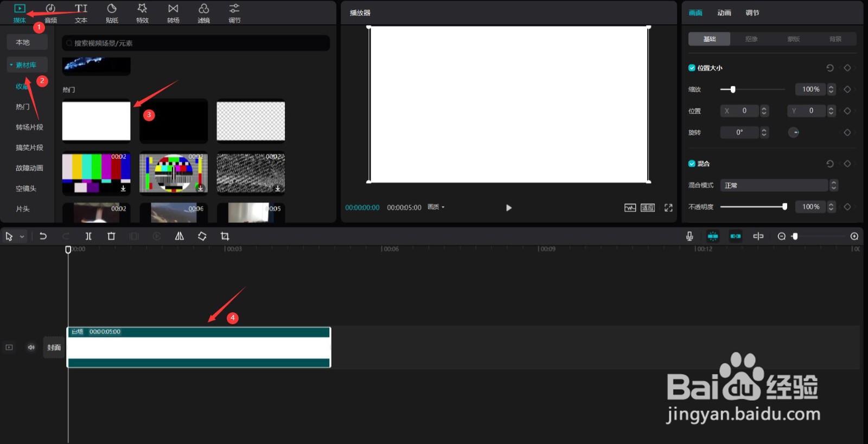868x444 pixels.
Task: Select the 基础 basic sub-tab
Action: click(x=710, y=39)
